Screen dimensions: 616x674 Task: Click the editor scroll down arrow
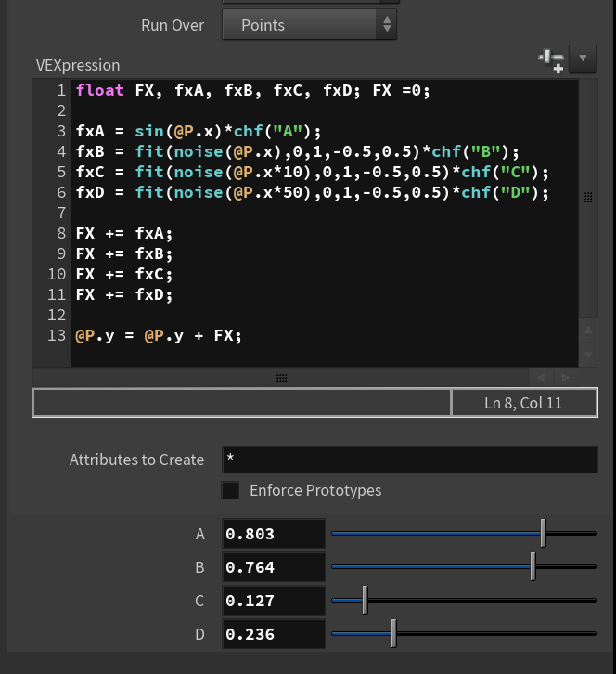[588, 355]
